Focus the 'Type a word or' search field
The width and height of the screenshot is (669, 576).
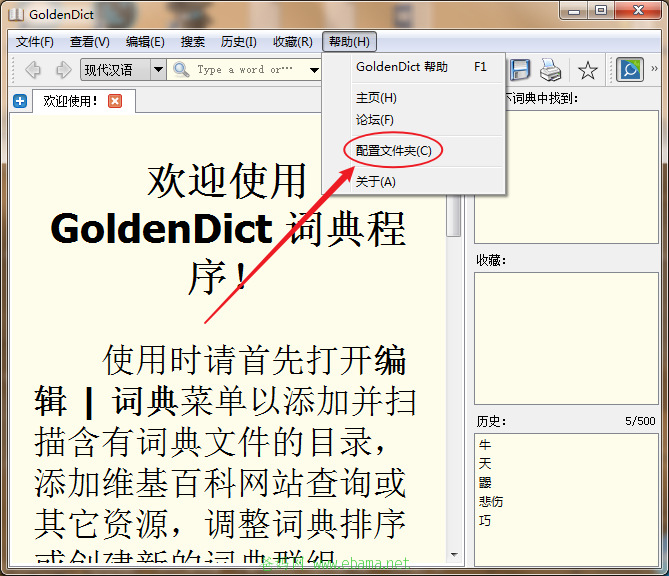[247, 70]
